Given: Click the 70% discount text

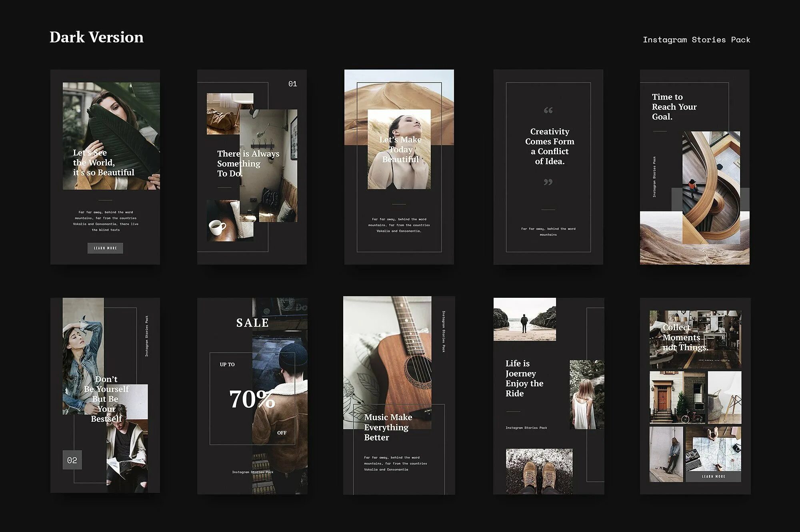Looking at the screenshot, I should click(x=252, y=399).
